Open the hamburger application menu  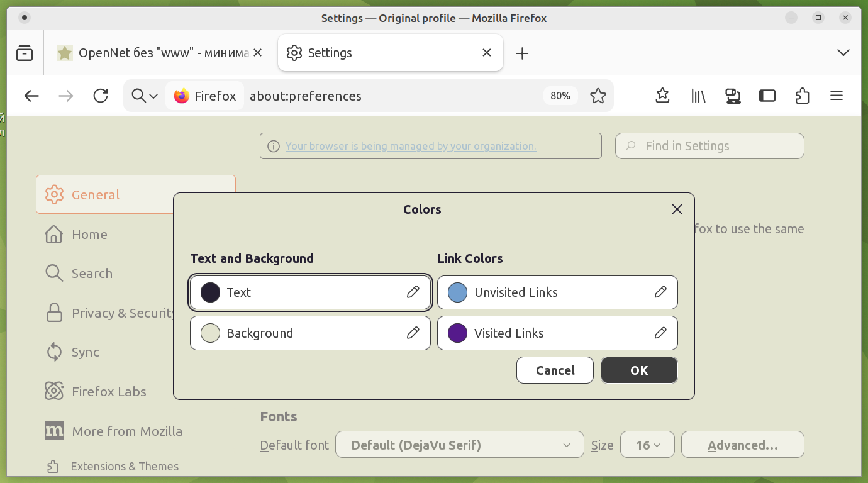[836, 96]
